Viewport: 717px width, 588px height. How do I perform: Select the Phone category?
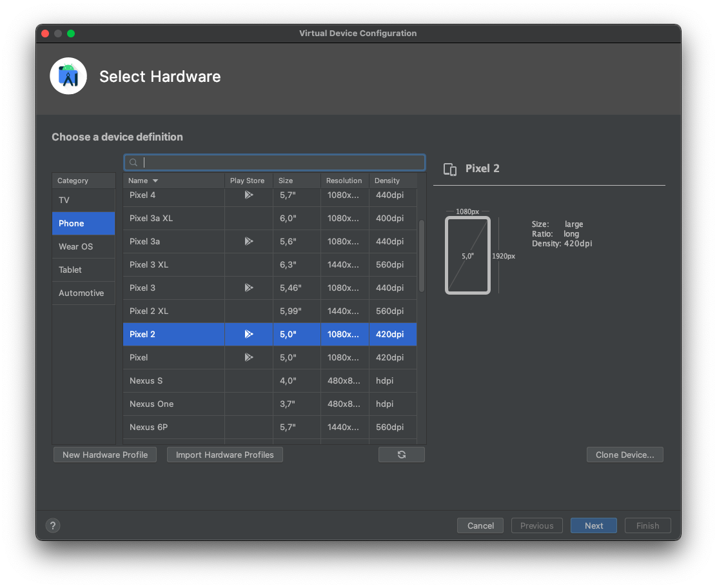point(84,224)
